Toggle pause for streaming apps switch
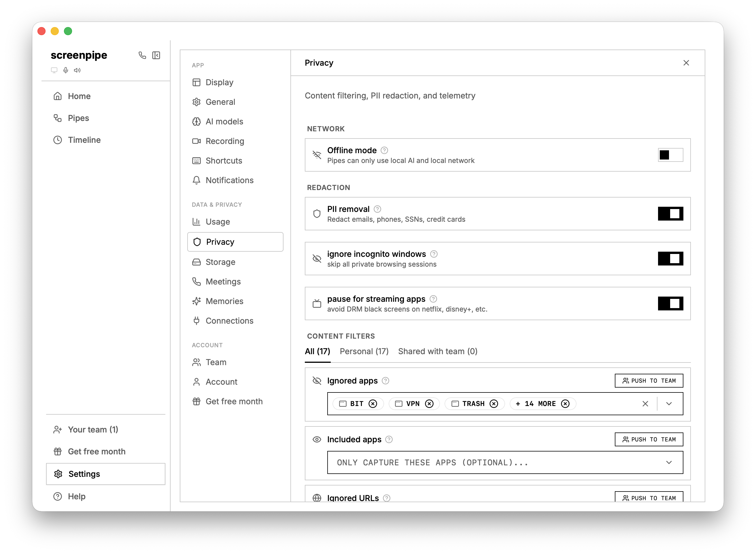 (670, 303)
